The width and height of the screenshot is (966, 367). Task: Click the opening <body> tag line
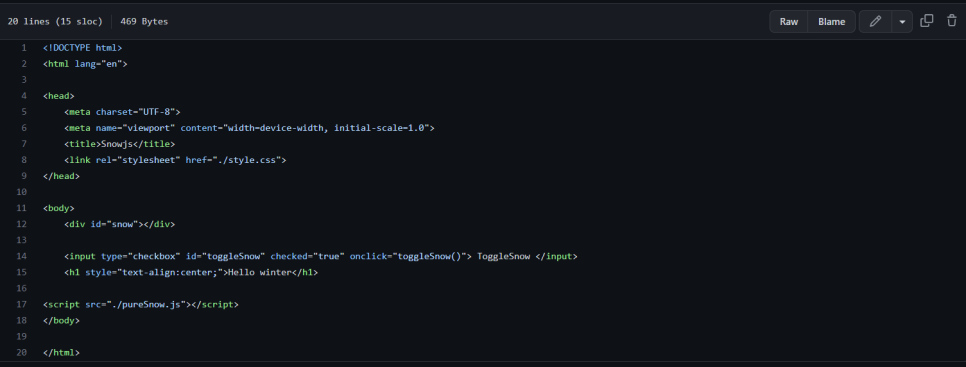point(59,208)
